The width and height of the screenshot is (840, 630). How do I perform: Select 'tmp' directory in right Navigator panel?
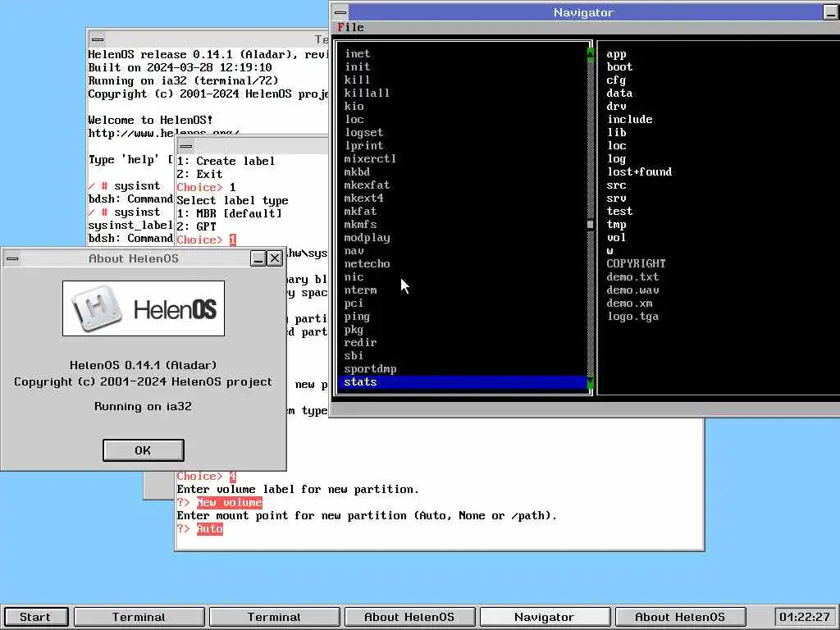coord(617,224)
